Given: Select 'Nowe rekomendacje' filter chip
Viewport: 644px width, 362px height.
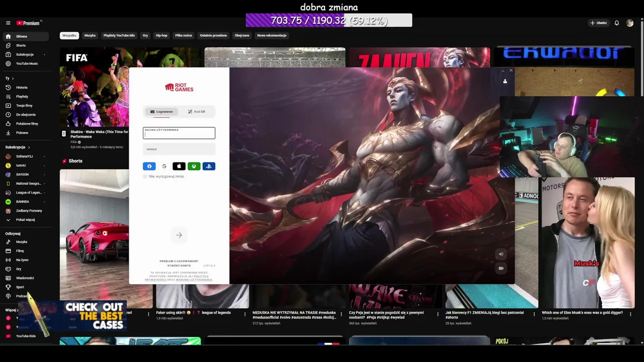Looking at the screenshot, I should pos(272,36).
